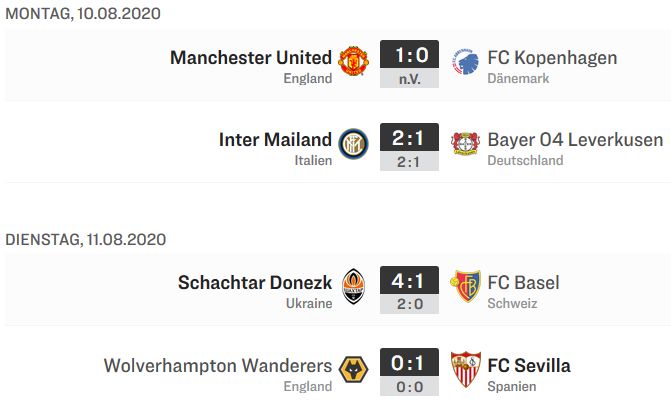Click the Bayer 04 Leverkusen crest
The height and width of the screenshot is (406, 671).
coord(466,144)
